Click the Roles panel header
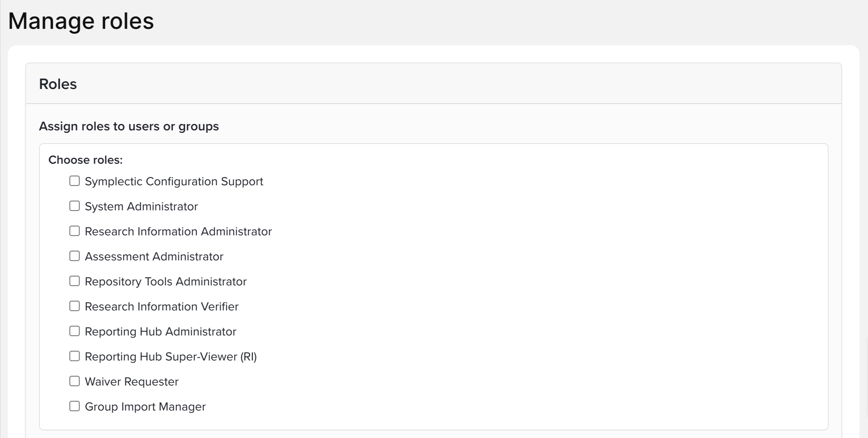 (x=58, y=84)
